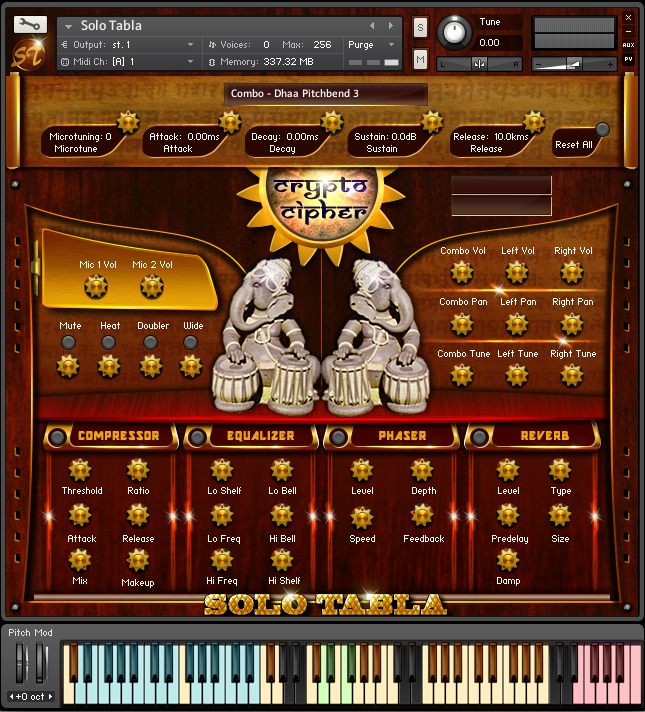Image resolution: width=645 pixels, height=712 pixels.
Task: Open instrument edit mode with the wrench icon
Action: (30, 25)
